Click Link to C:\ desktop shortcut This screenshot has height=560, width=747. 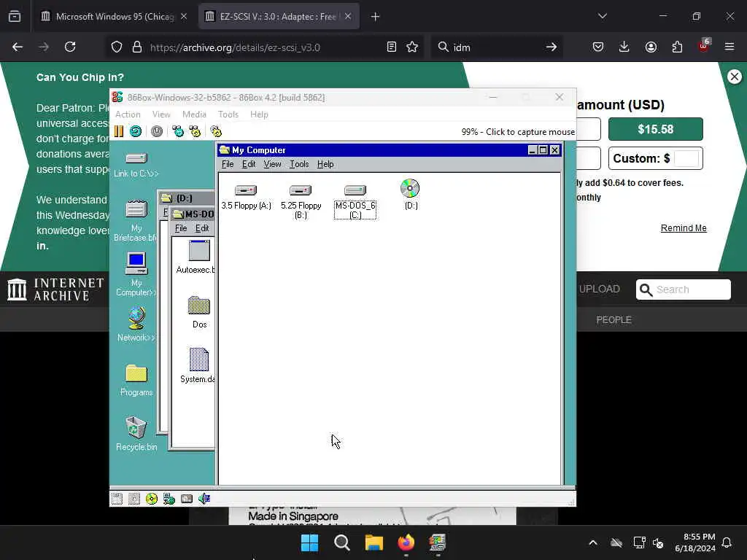click(x=136, y=165)
